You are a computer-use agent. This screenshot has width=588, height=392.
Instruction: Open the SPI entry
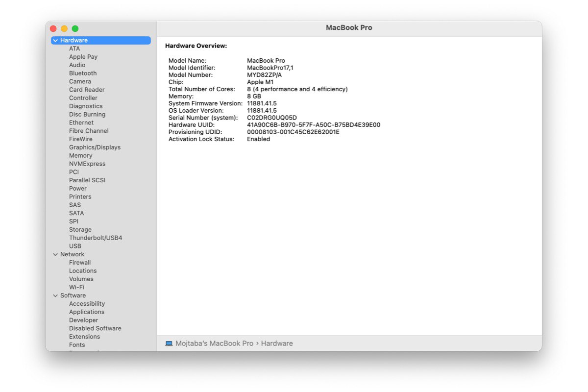[x=73, y=221]
